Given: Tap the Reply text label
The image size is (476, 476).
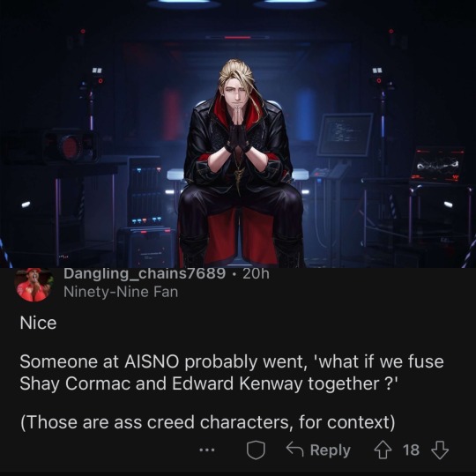Looking at the screenshot, I should 331,450.
